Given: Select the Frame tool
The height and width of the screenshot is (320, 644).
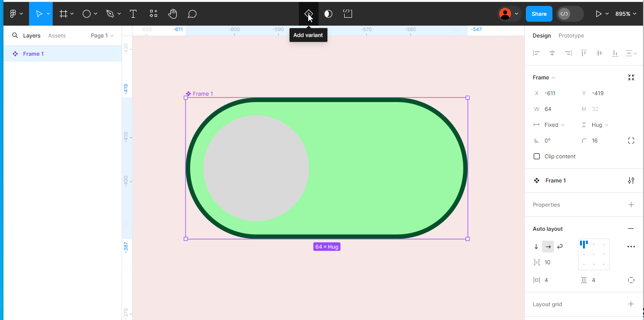Looking at the screenshot, I should (64, 14).
